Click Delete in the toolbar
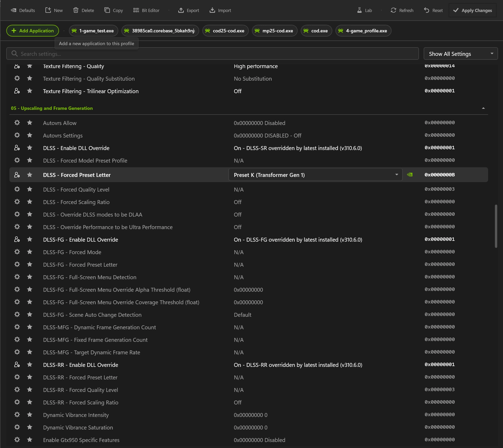This screenshot has width=503, height=448. click(84, 10)
